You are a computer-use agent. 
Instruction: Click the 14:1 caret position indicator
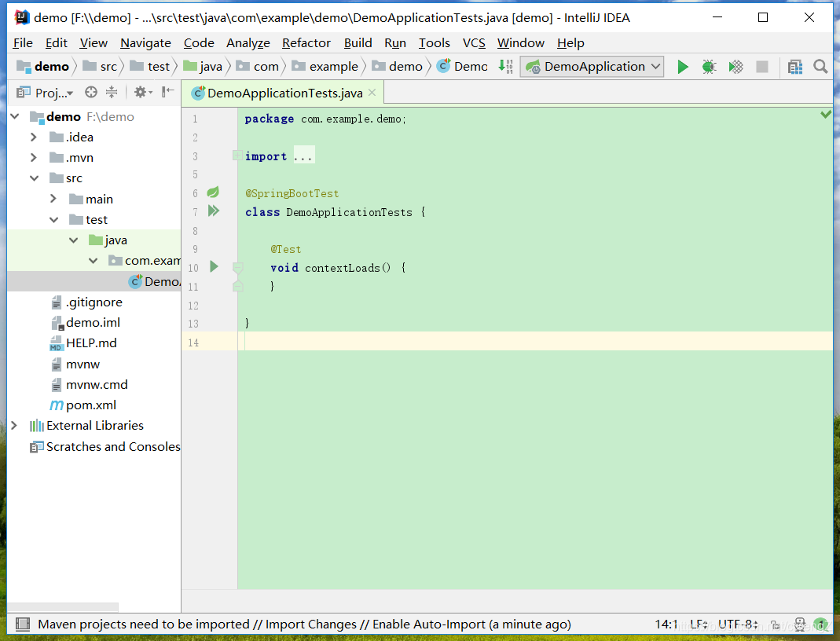[x=666, y=625]
